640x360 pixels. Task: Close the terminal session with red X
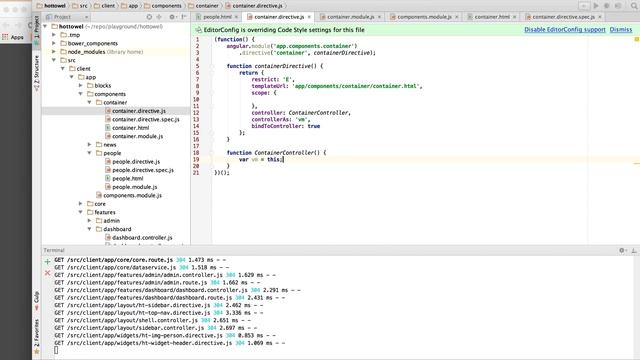47,273
